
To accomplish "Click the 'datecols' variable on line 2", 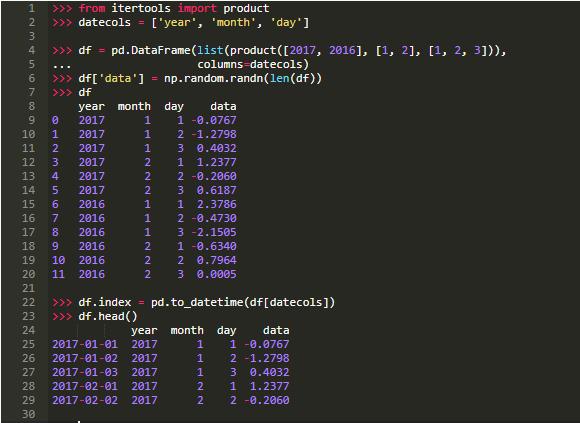I will (104, 22).
